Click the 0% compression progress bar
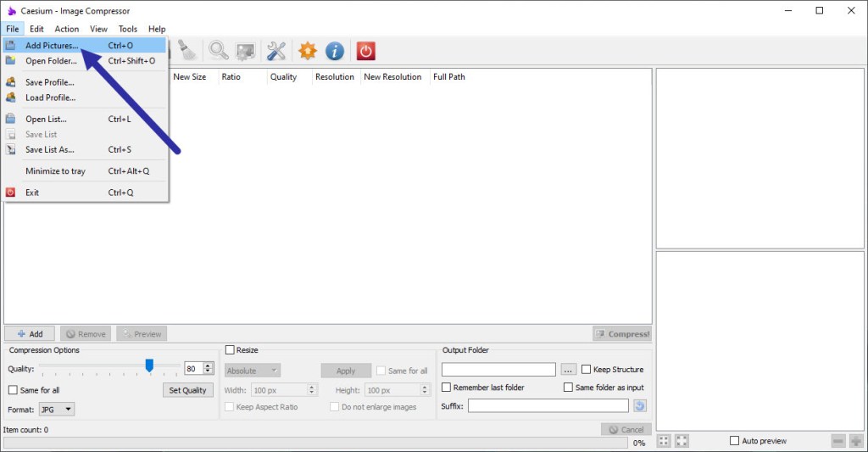The width and height of the screenshot is (868, 452). 315,443
